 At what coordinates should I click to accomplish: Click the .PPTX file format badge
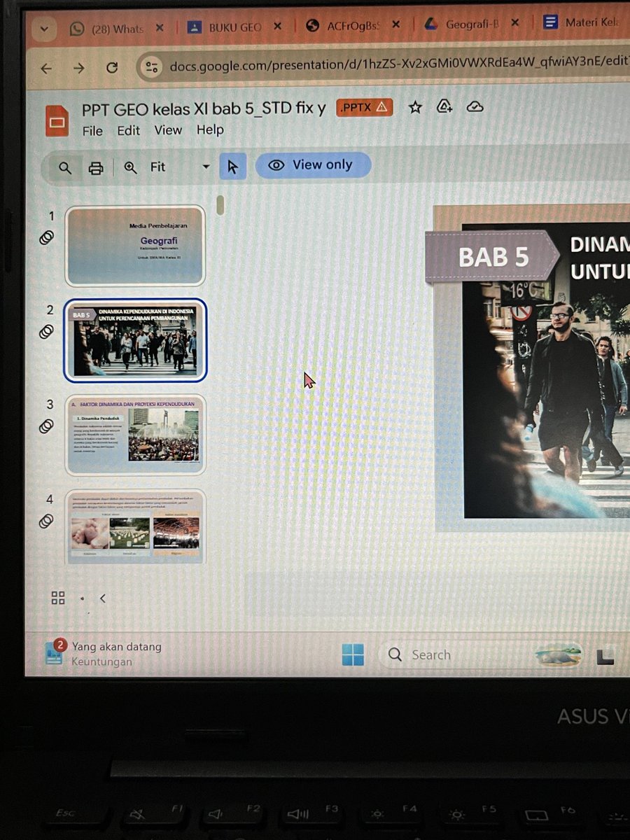coord(364,107)
